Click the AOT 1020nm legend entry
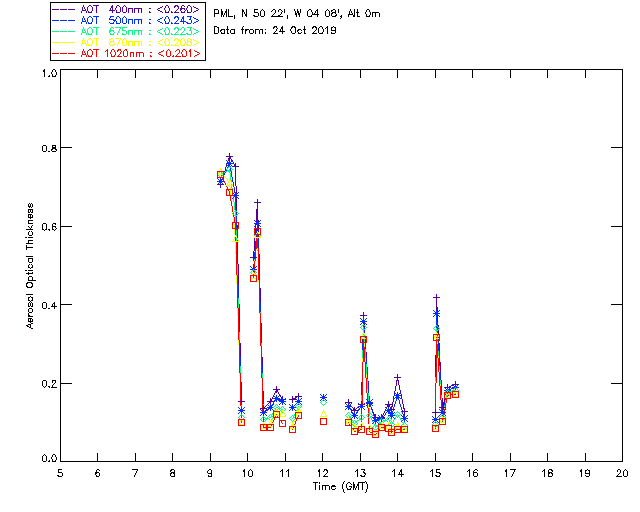The width and height of the screenshot is (640, 512). pos(126,53)
